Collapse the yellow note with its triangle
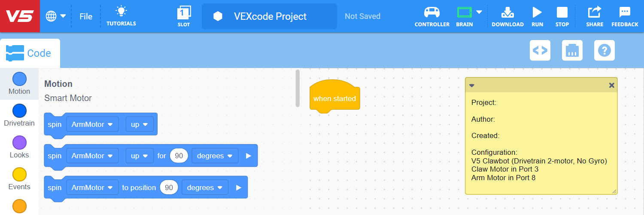Screen dimensions: 644x215 pos(472,85)
